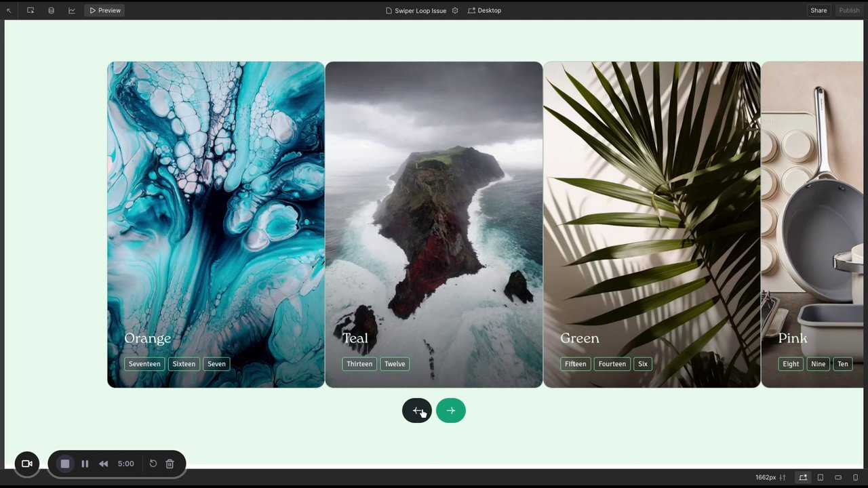Switch to the tablet breakpoint icon
The image size is (868, 488).
[821, 477]
